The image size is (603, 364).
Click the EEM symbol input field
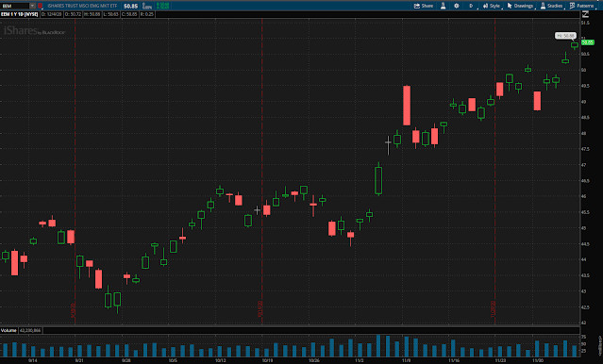(x=15, y=6)
